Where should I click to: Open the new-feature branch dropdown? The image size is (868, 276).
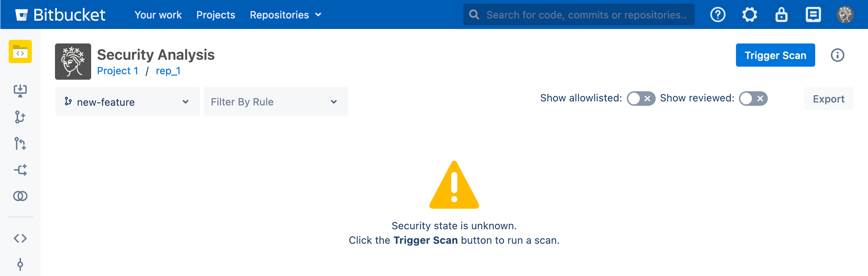tap(127, 102)
